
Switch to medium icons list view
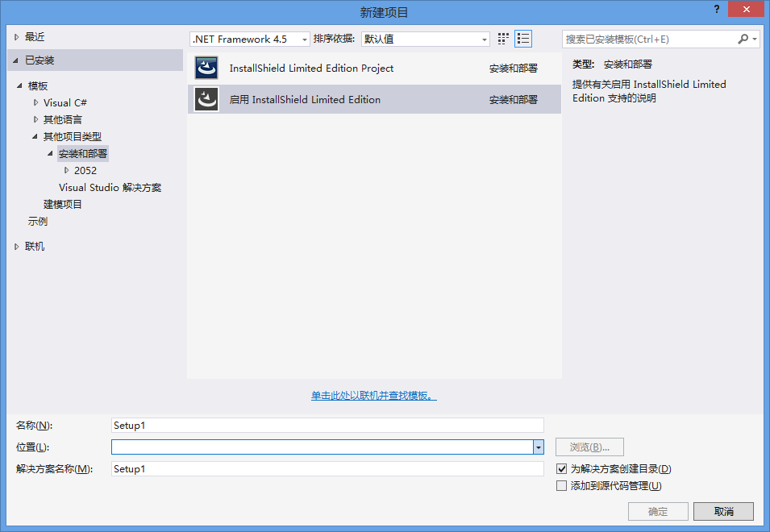tap(523, 39)
